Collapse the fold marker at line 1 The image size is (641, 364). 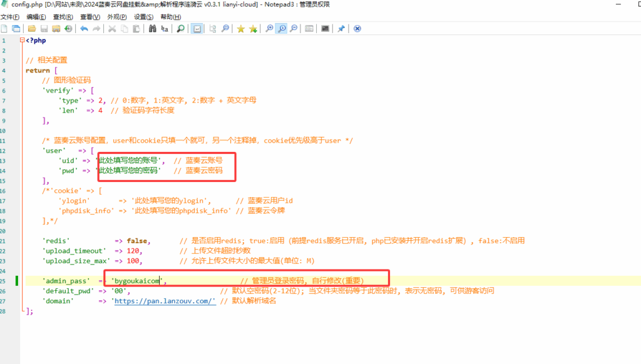[x=23, y=41]
